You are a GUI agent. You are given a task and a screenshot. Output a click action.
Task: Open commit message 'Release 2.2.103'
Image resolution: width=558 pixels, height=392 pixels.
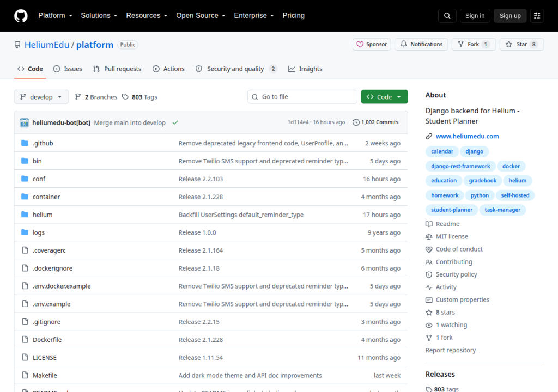(x=201, y=179)
